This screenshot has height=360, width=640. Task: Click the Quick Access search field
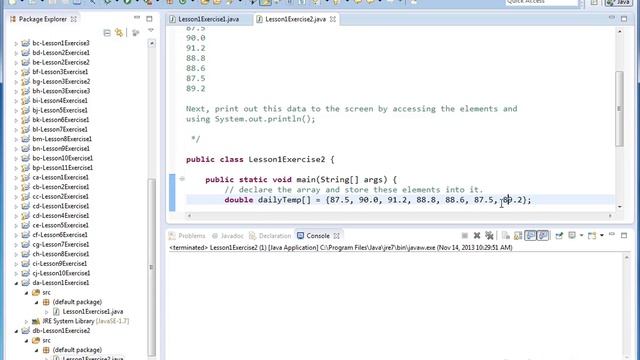(x=541, y=2)
